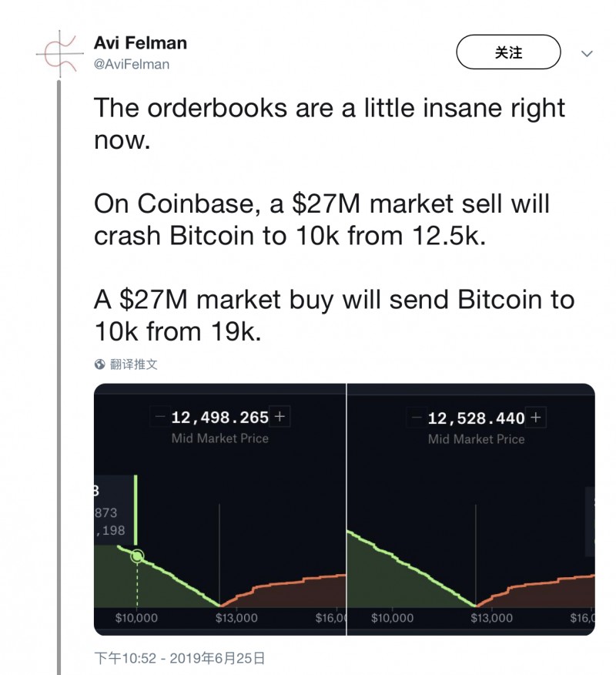Click the green circle marker on the depth chart
This screenshot has height=675, width=616.
tap(138, 555)
